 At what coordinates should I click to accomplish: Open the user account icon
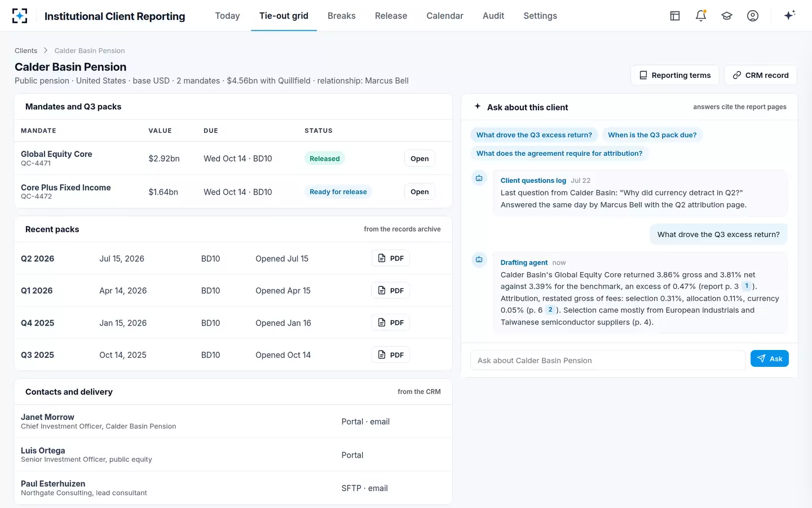pos(753,16)
